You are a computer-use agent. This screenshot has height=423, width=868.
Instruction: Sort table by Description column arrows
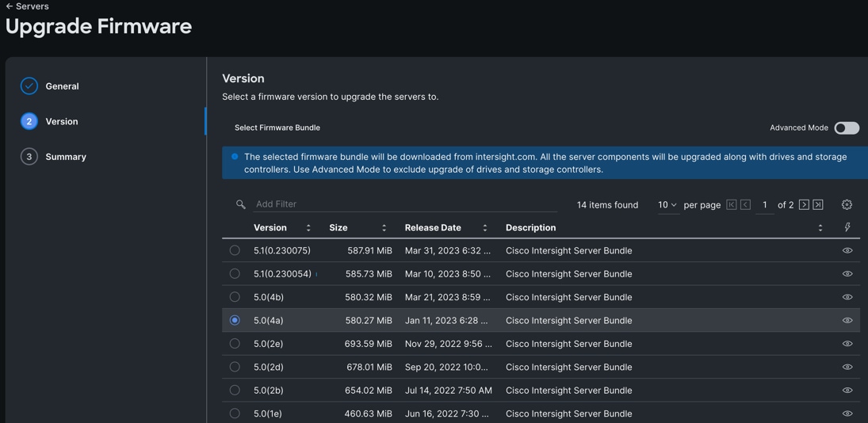820,228
